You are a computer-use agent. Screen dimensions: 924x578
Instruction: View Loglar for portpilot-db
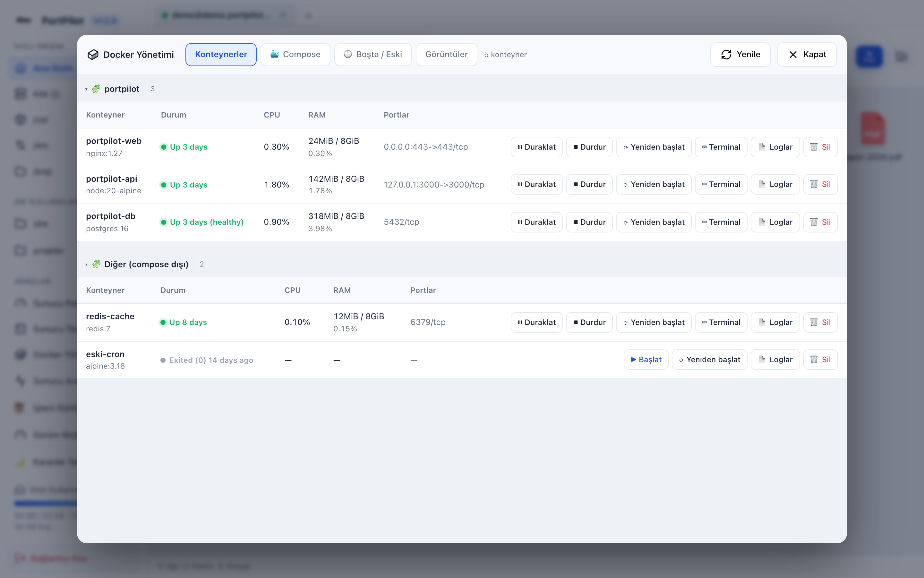pos(775,222)
